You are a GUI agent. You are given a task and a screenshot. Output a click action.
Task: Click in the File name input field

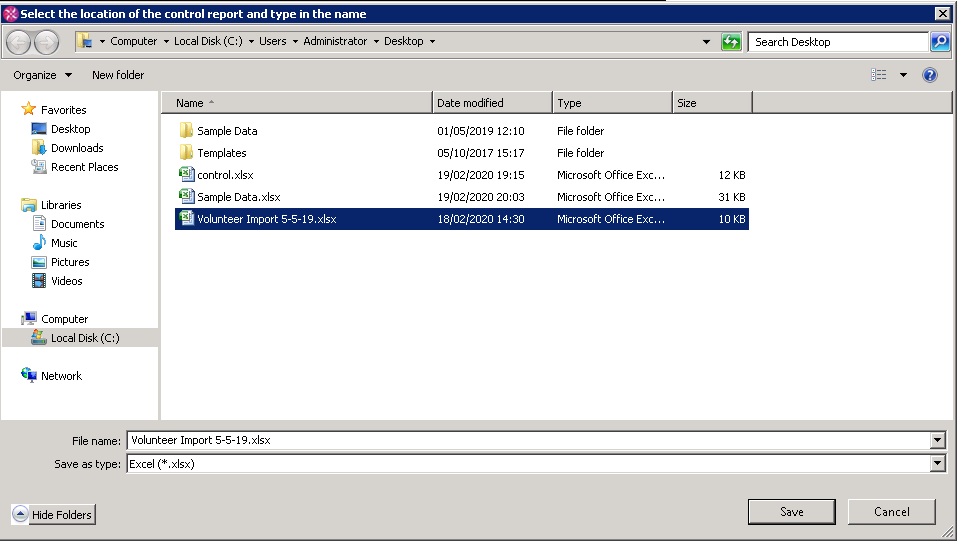pos(529,440)
